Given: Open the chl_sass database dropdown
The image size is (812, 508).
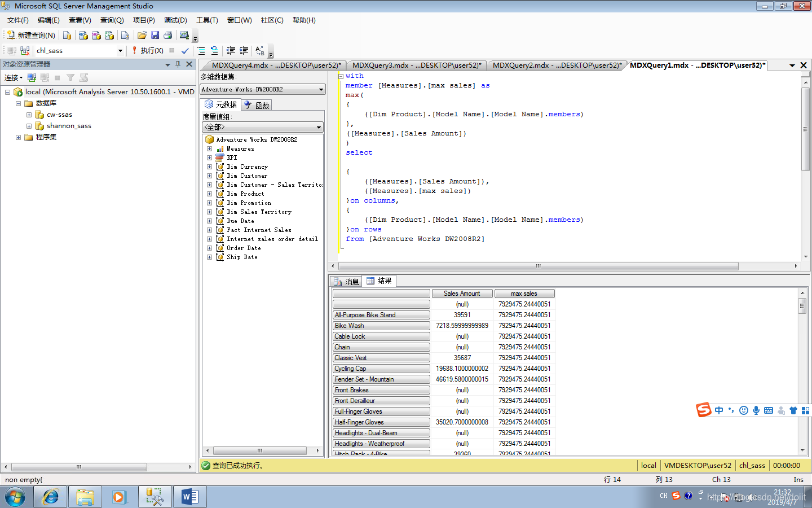Looking at the screenshot, I should [120, 50].
